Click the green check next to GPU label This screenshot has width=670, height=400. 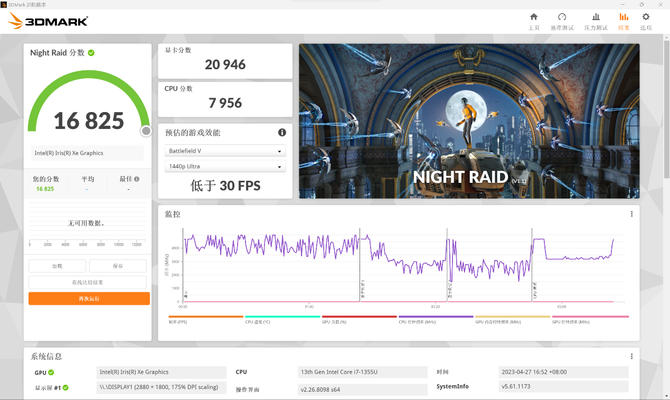pos(51,373)
